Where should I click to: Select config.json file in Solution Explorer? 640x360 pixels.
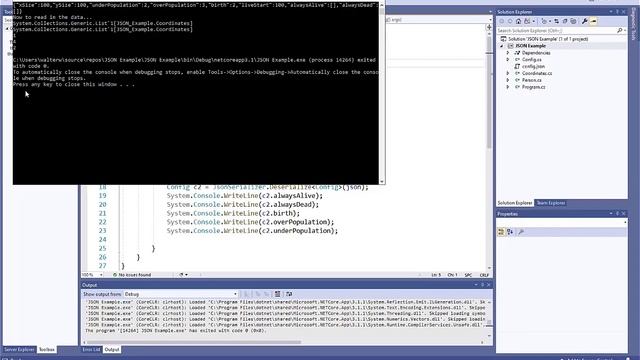click(533, 66)
